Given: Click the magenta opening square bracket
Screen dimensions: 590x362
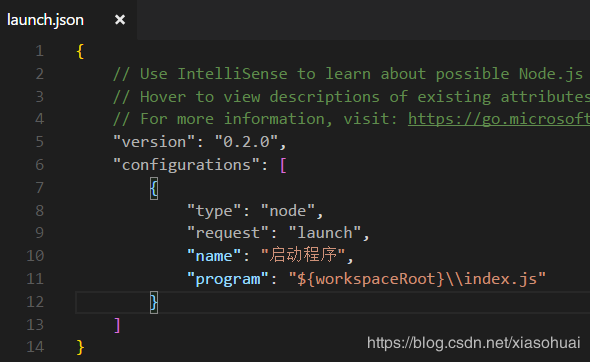Looking at the screenshot, I should (x=283, y=165).
